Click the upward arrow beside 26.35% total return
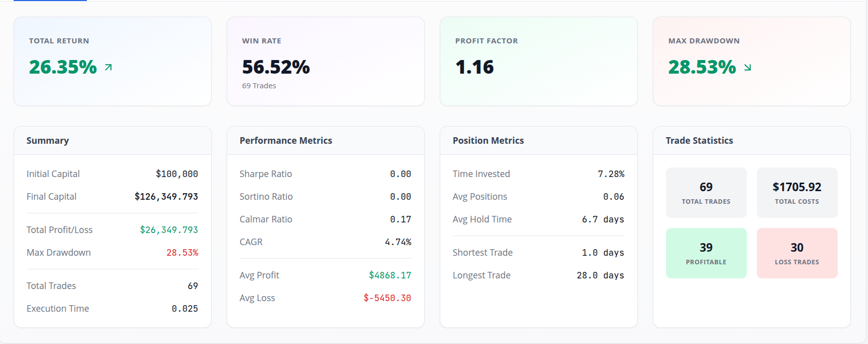This screenshot has height=344, width=868. (x=109, y=67)
